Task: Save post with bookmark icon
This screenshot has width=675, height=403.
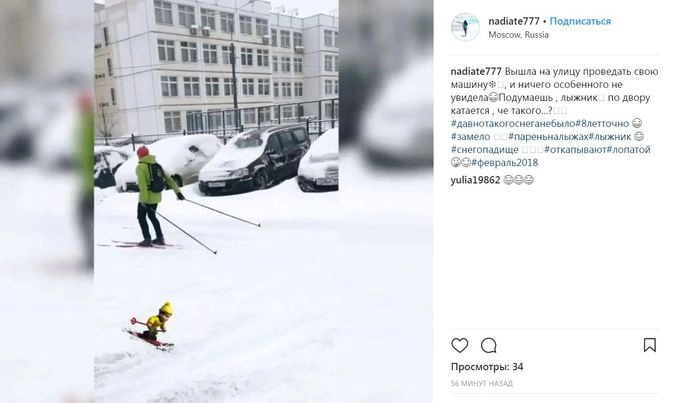Action: click(650, 344)
